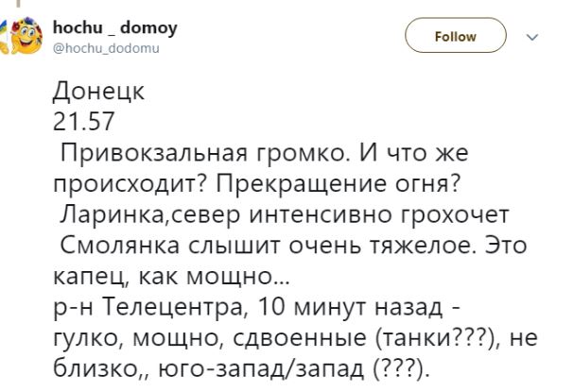Click the word Донецк in the tweet
The width and height of the screenshot is (574, 392).
(99, 92)
